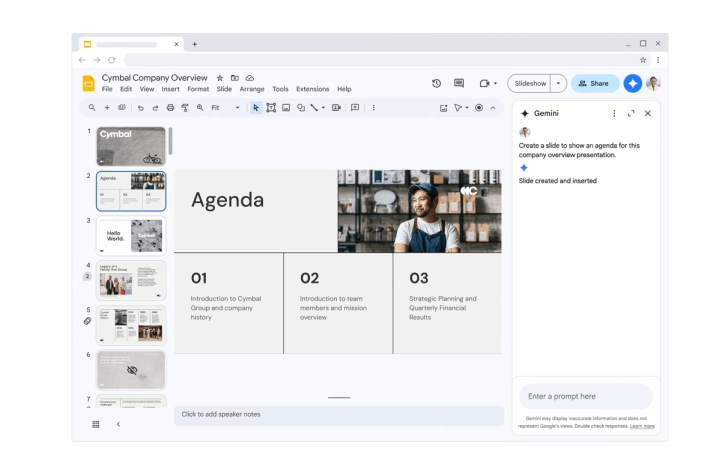Click the pointer tool icon near toolbar right
Viewport: 728px width, 467px height.
[x=458, y=108]
